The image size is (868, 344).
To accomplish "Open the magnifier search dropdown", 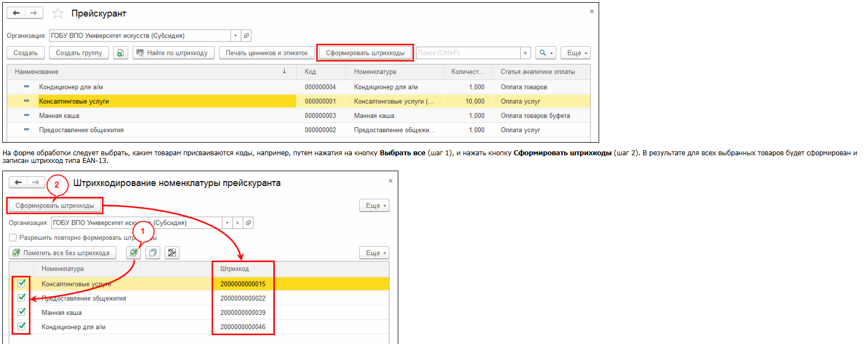I will click(545, 53).
